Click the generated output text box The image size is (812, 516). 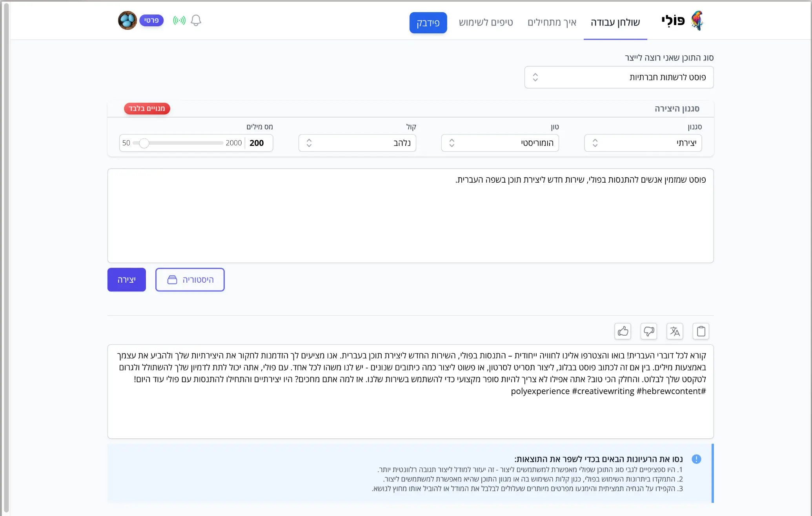point(410,391)
